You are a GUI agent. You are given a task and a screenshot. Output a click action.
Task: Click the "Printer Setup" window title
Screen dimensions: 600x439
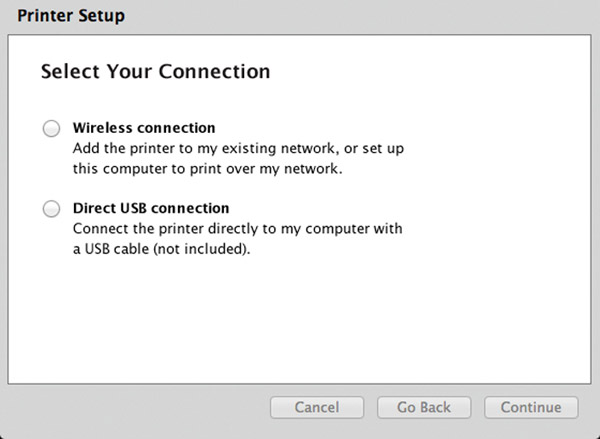pos(71,16)
